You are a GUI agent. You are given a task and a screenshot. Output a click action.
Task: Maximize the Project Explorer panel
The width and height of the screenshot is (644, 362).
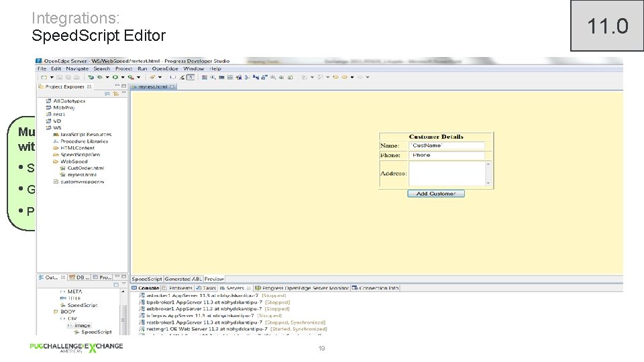[123, 86]
